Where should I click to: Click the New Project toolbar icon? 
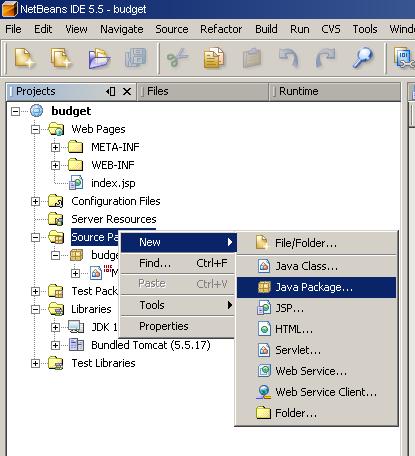(61, 58)
